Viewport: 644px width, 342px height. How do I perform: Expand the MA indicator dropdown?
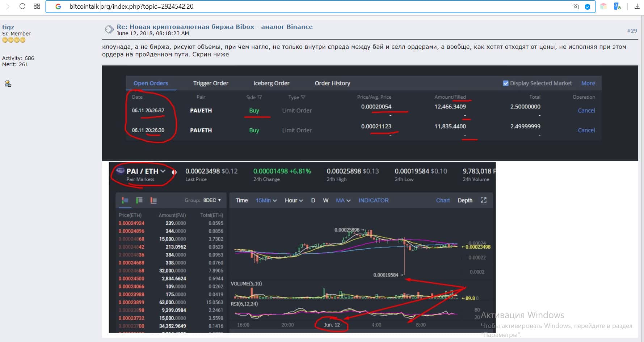(x=343, y=200)
